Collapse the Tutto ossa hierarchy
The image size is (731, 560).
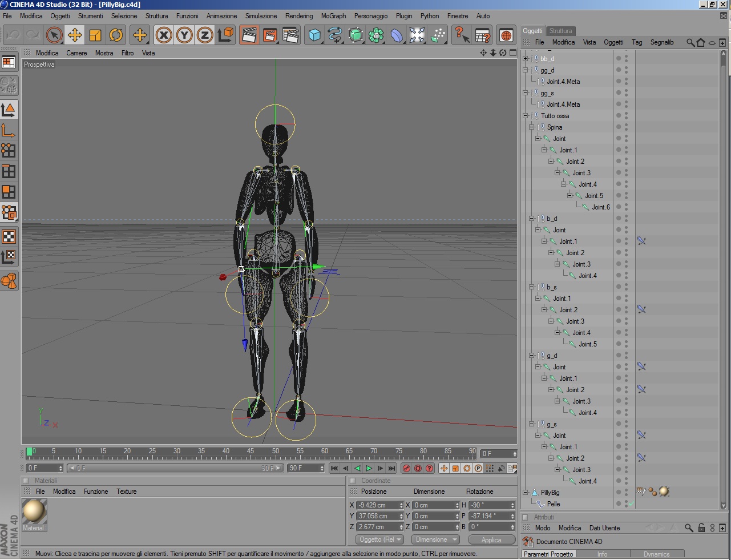click(x=526, y=115)
